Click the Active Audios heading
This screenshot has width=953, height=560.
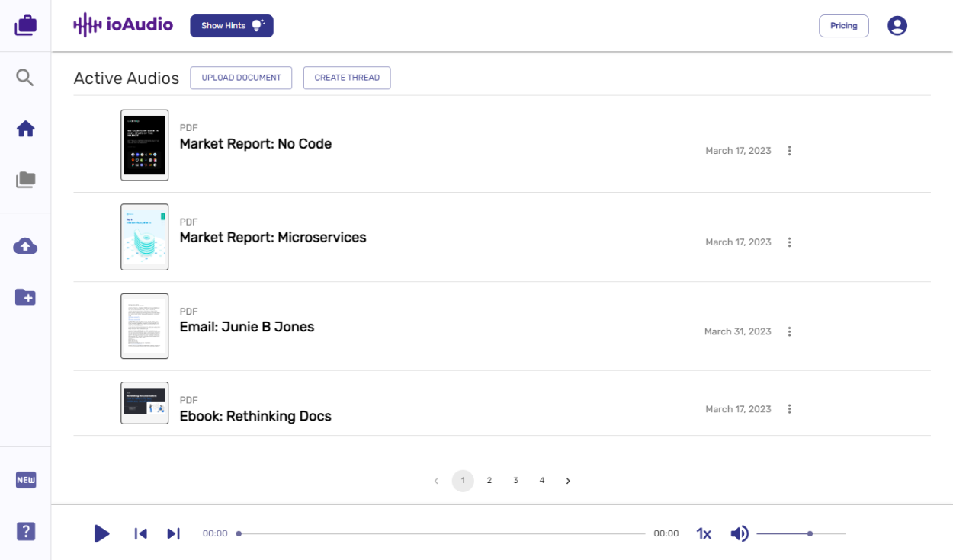[x=127, y=78]
